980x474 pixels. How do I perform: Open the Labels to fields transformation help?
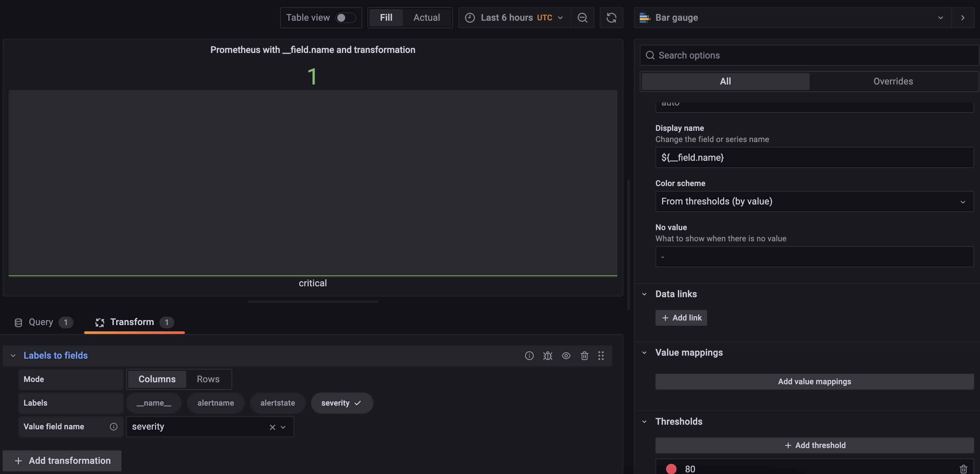(529, 356)
